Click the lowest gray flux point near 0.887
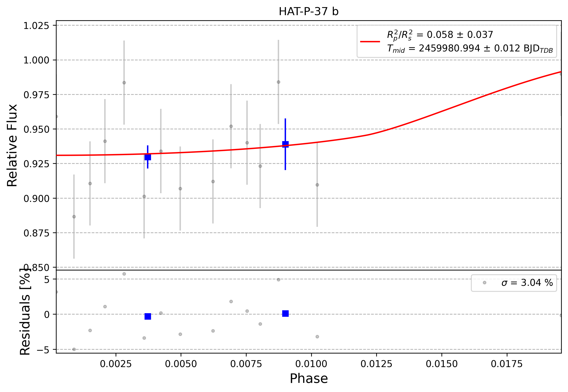Screen dimensions: 568x392 tap(74, 217)
